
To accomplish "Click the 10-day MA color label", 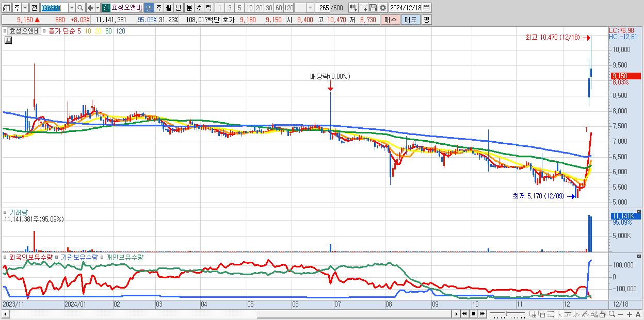I will [88, 31].
